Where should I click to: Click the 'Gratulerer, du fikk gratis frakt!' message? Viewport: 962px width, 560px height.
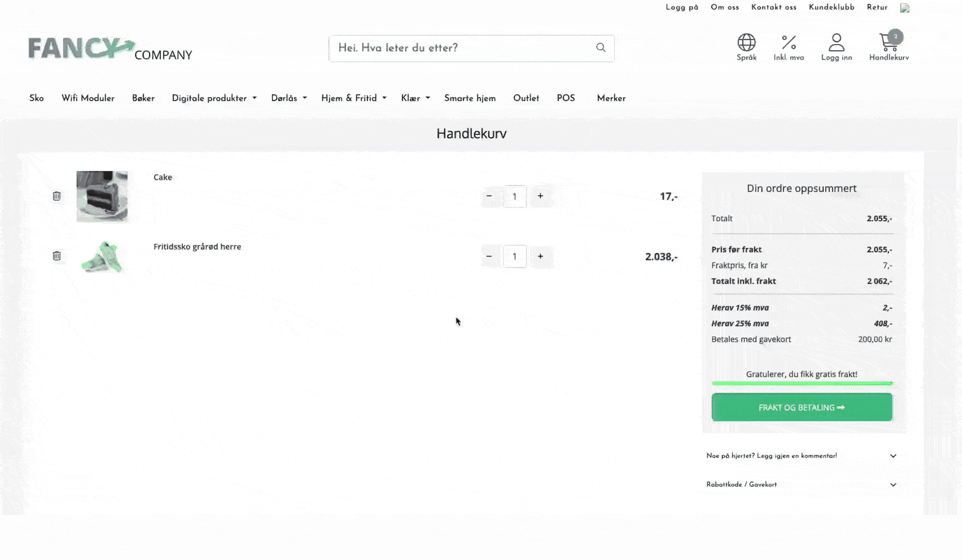(802, 374)
